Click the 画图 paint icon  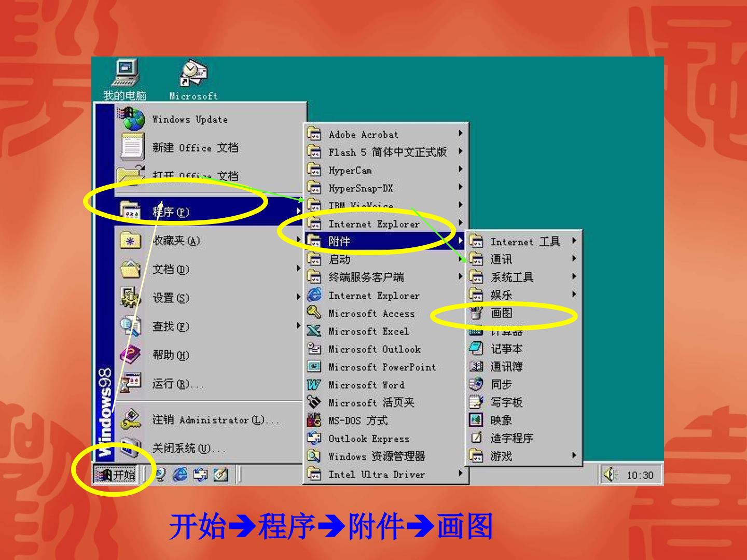coord(476,313)
